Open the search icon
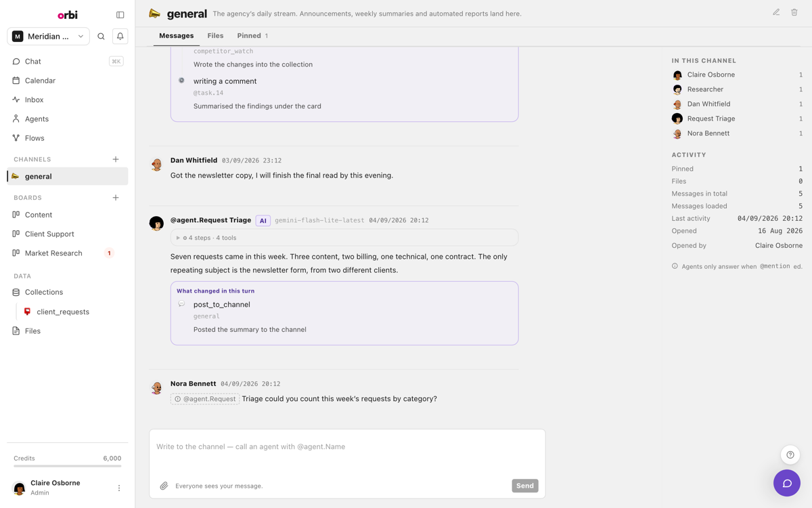 point(101,37)
